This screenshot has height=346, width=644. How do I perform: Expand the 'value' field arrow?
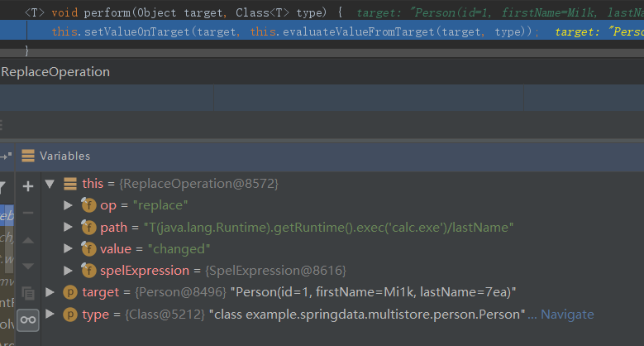point(69,248)
